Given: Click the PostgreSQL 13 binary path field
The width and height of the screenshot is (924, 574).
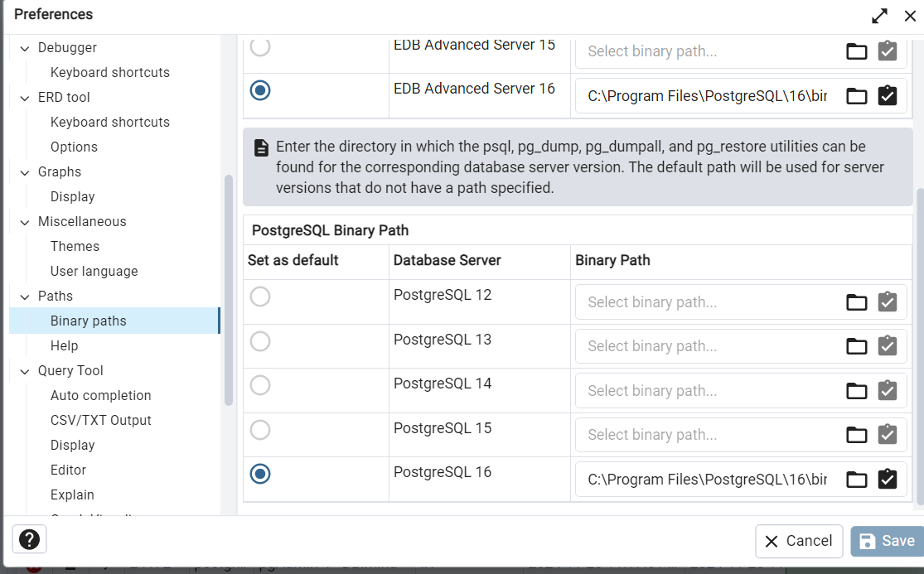Looking at the screenshot, I should [709, 346].
